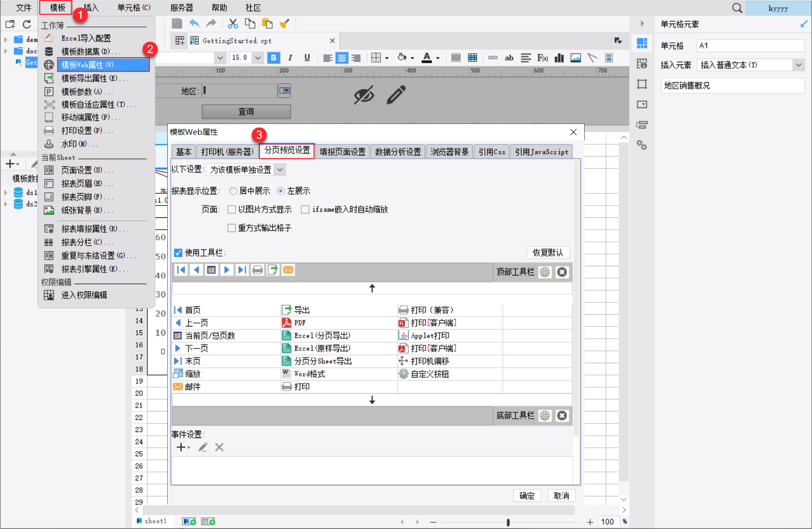Open the fill background color bucket
Screen dimensions: 812x529
(x=405, y=58)
